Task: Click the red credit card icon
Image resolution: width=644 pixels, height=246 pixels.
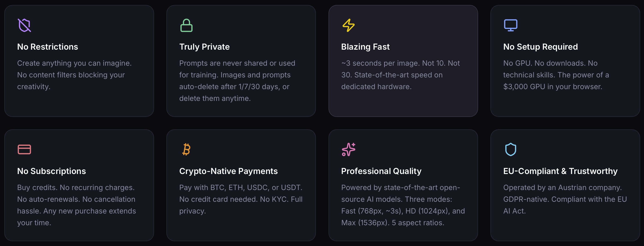Action: pyautogui.click(x=24, y=150)
